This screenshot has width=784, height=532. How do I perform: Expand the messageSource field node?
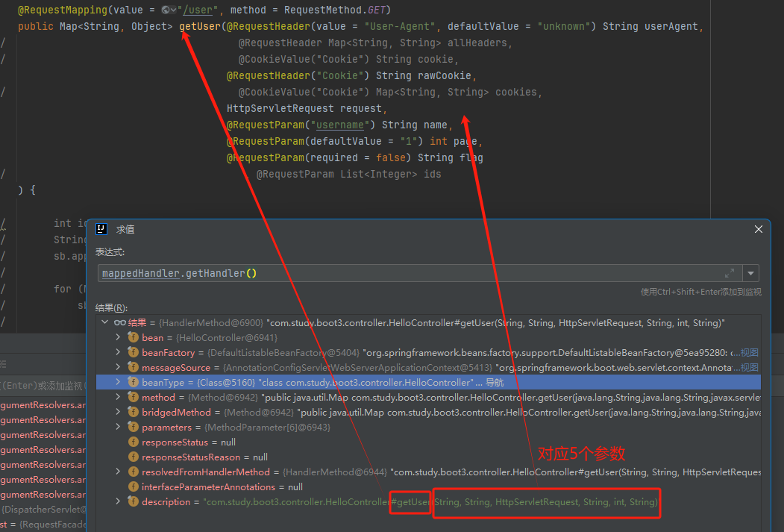tap(118, 368)
